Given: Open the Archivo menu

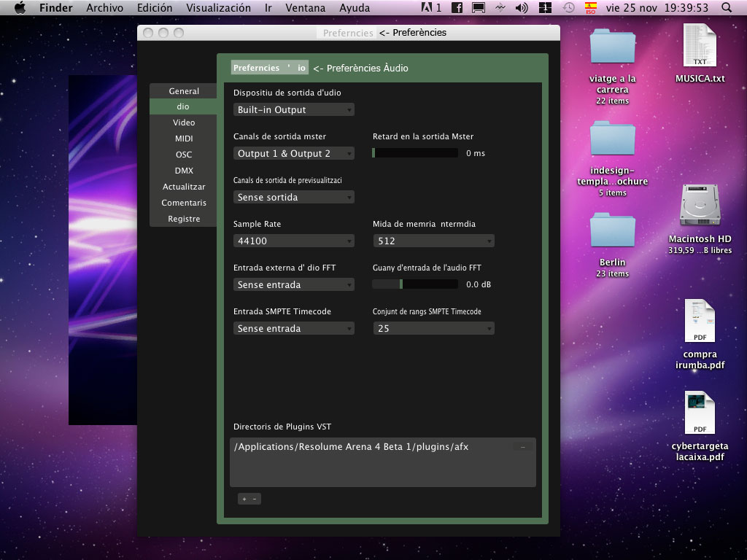Looking at the screenshot, I should point(105,7).
